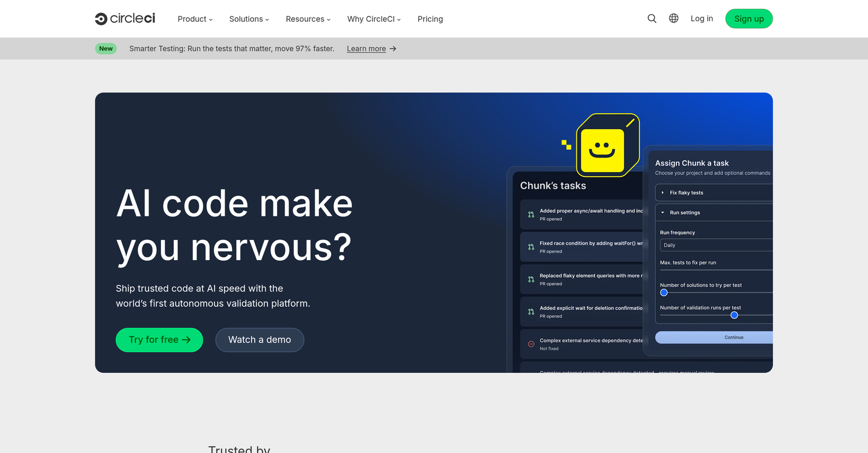Click the pull request icon beside async/await task
The height and width of the screenshot is (453, 868).
click(x=531, y=215)
